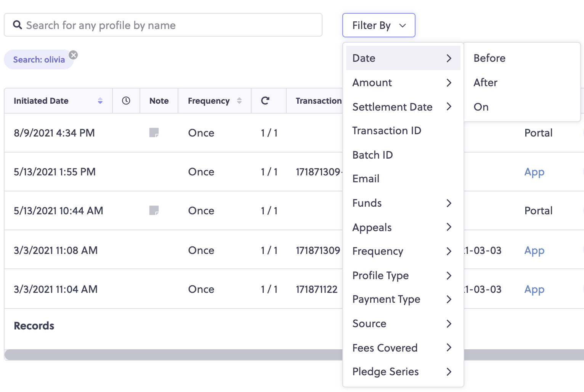Open App link on 5/13/2021 1:55 PM row
Screen dimensions: 584x392
click(534, 172)
